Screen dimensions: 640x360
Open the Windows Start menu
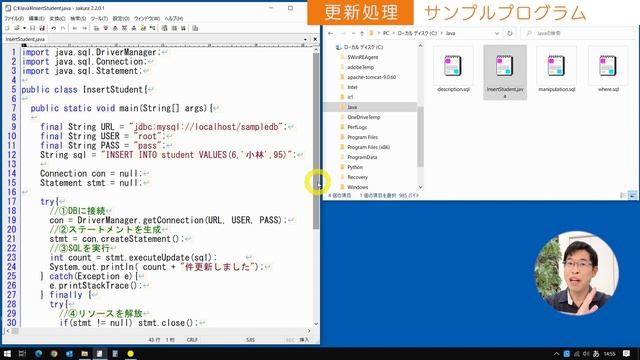pyautogui.click(x=7, y=353)
